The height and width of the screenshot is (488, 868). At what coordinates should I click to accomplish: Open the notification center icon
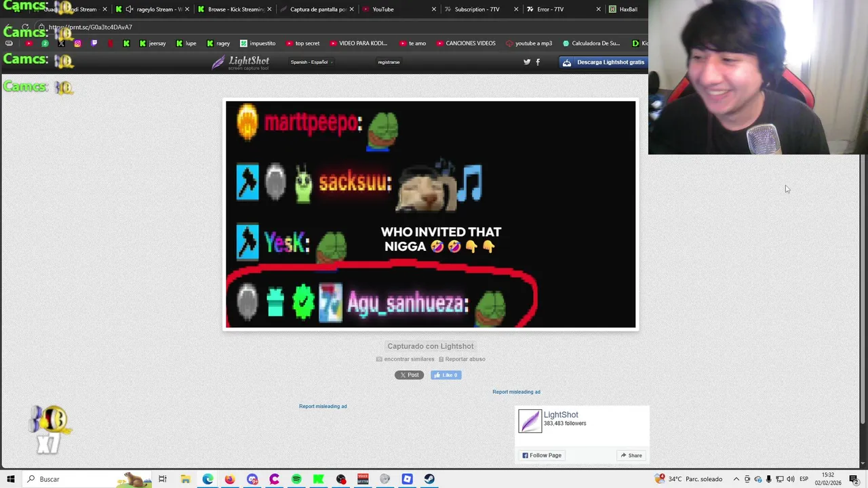(854, 479)
